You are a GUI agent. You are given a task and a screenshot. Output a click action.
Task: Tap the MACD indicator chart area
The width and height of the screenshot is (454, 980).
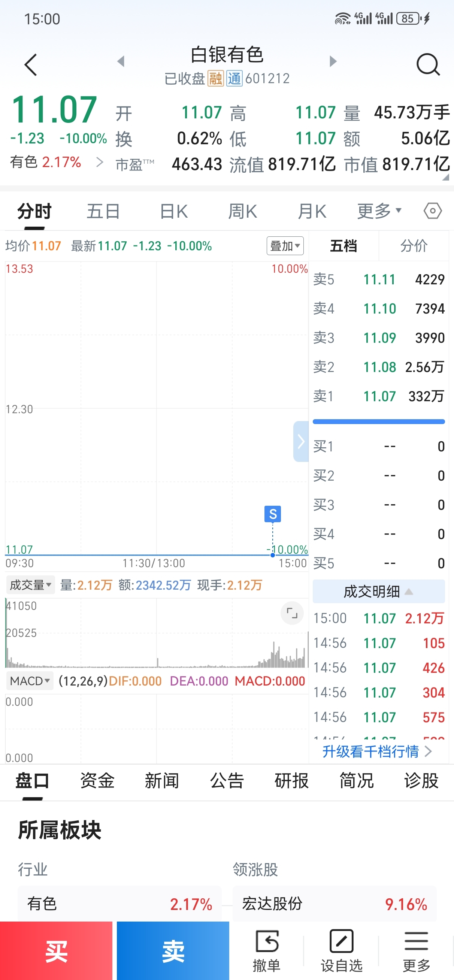pyautogui.click(x=157, y=729)
